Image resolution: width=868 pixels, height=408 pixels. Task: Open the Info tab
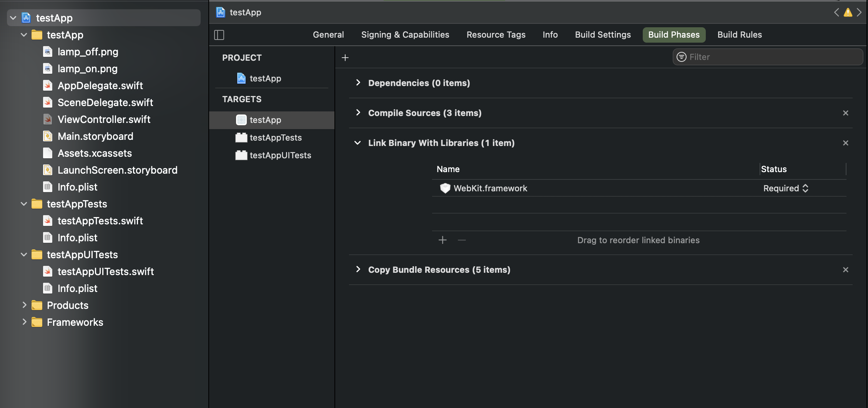tap(550, 35)
